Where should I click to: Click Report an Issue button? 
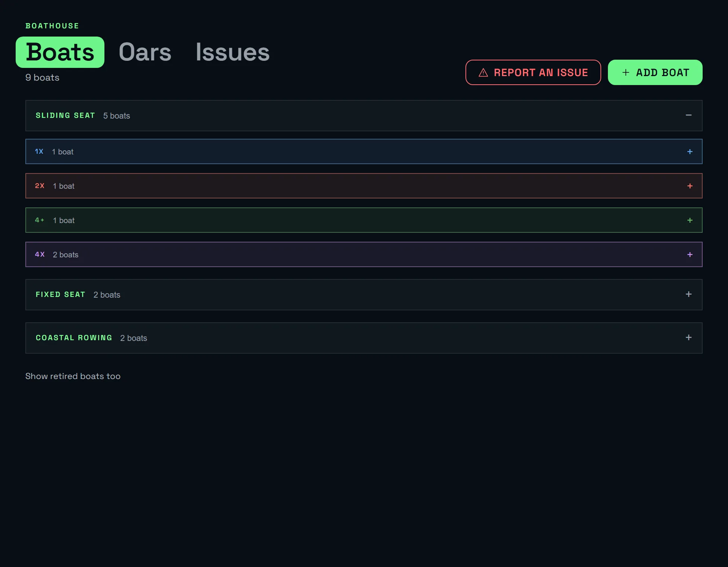(533, 72)
